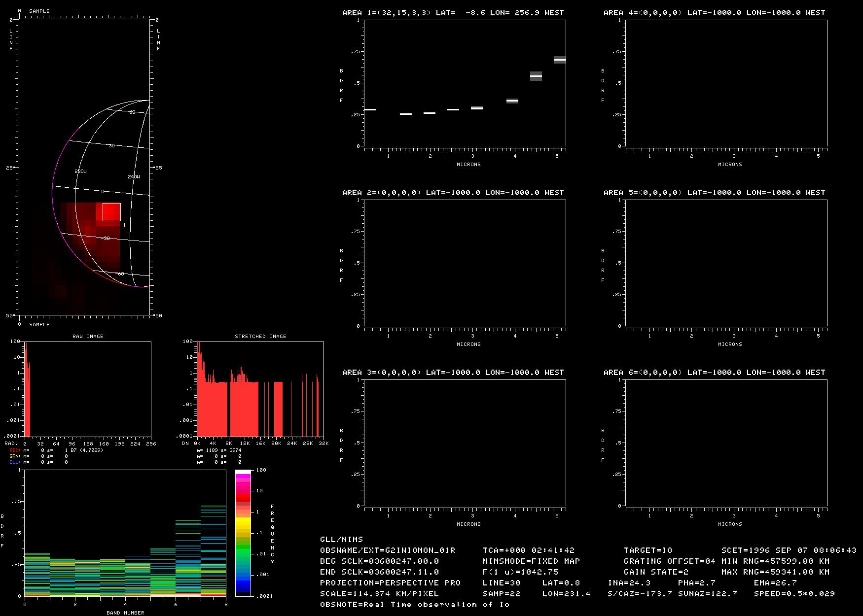
Task: Click the BAND NUMBER axis label
Action: 125,613
